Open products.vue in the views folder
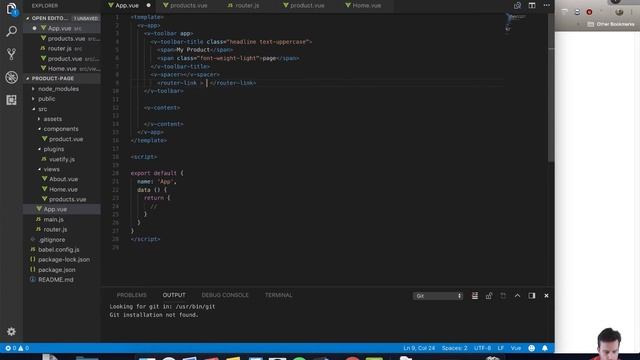Screen dimensions: 640x360 click(x=67, y=199)
